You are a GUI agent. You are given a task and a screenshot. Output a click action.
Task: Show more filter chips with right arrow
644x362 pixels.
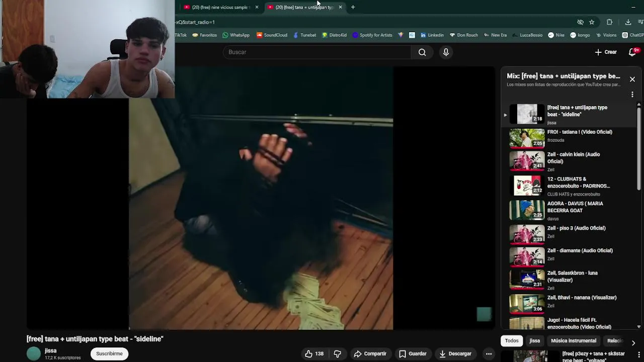coord(633,343)
